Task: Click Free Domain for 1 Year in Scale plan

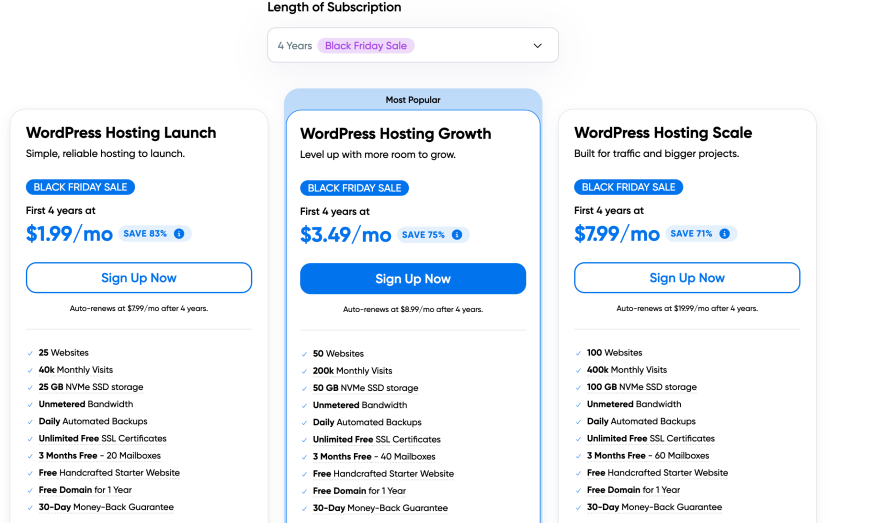Action: coord(633,490)
